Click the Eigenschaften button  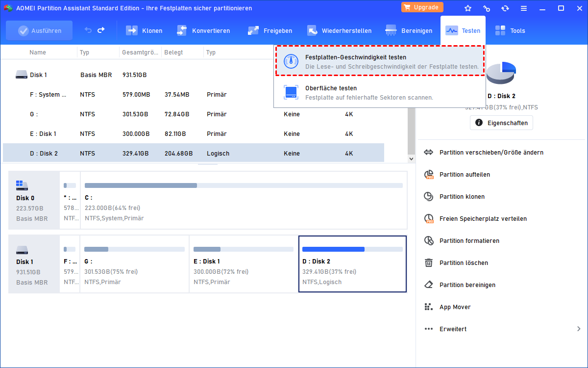click(x=501, y=123)
